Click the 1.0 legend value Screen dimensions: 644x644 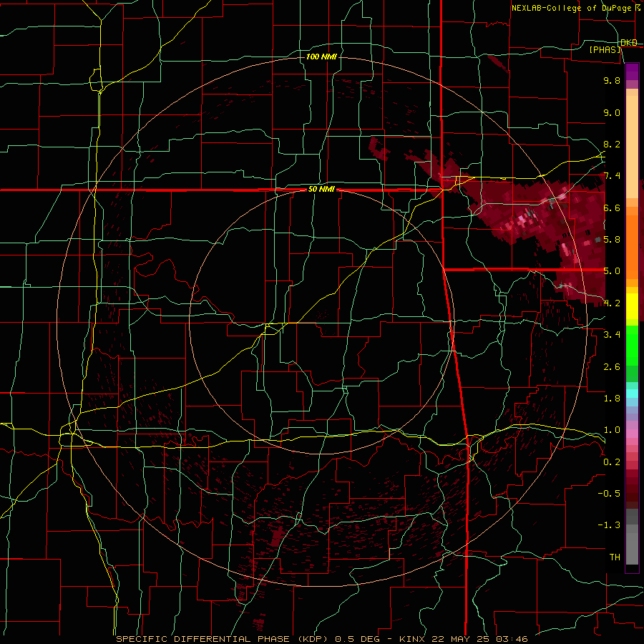pos(612,430)
